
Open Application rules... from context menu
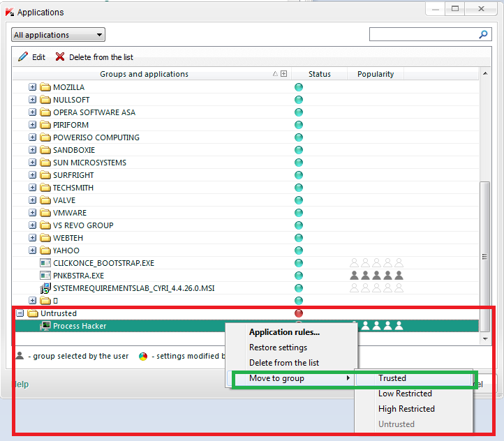click(x=285, y=332)
